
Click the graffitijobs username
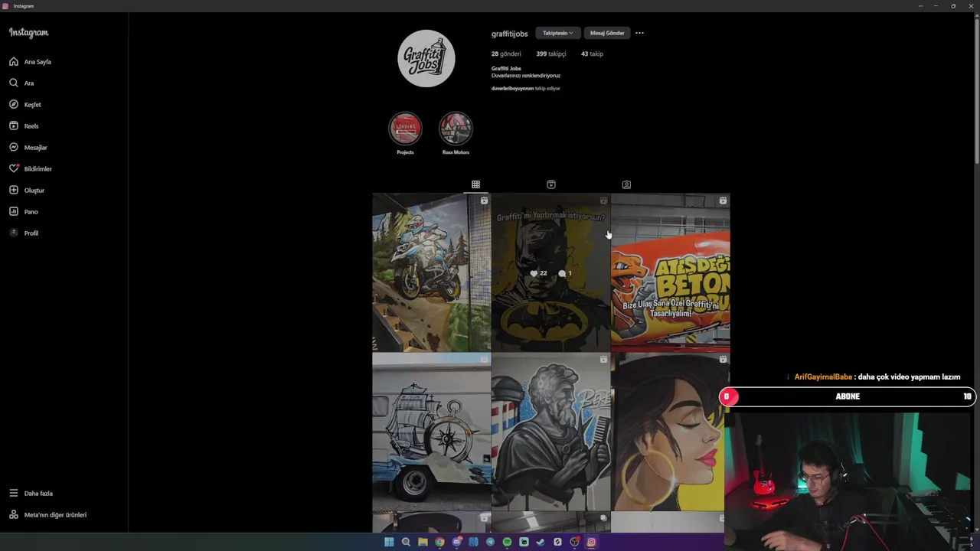[509, 34]
